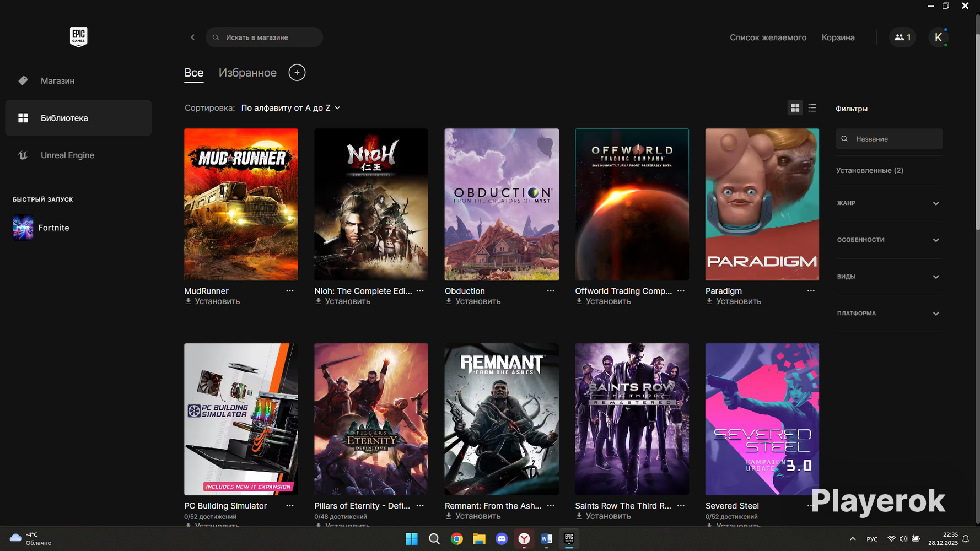Open options menu for MudRunner
This screenshot has height=551, width=980.
pyautogui.click(x=290, y=291)
